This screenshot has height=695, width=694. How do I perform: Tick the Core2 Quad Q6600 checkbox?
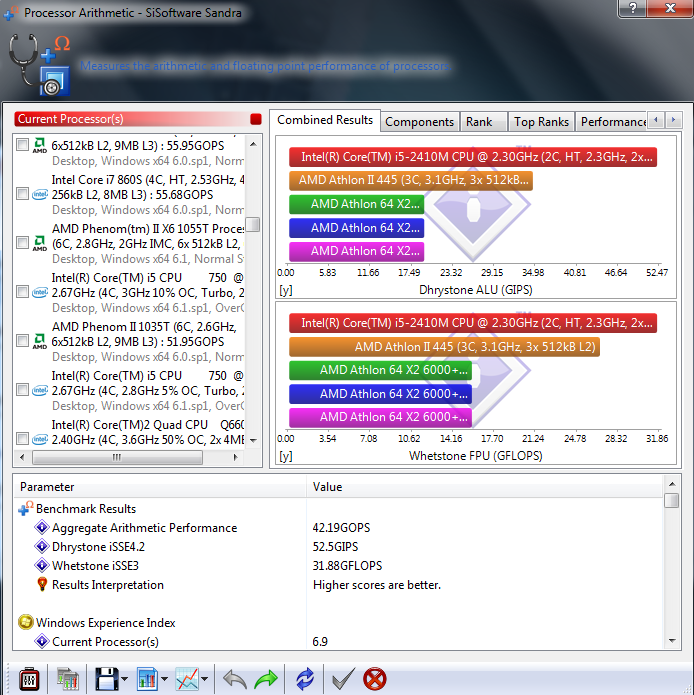pos(22,439)
